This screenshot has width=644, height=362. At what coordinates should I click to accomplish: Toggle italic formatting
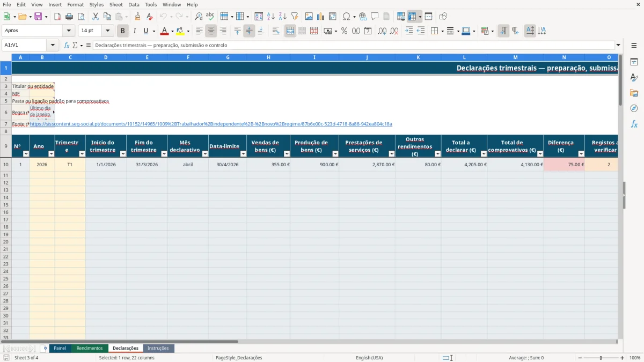click(135, 31)
